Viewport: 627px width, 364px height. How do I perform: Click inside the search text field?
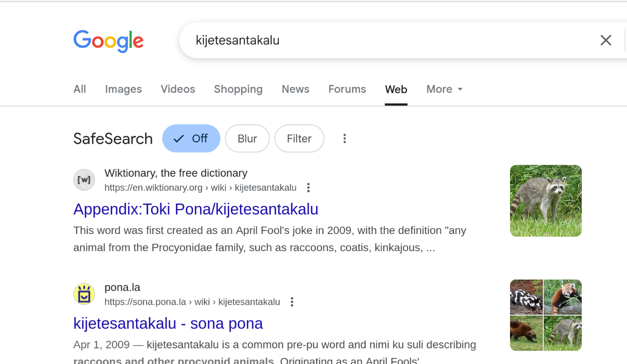pos(385,40)
